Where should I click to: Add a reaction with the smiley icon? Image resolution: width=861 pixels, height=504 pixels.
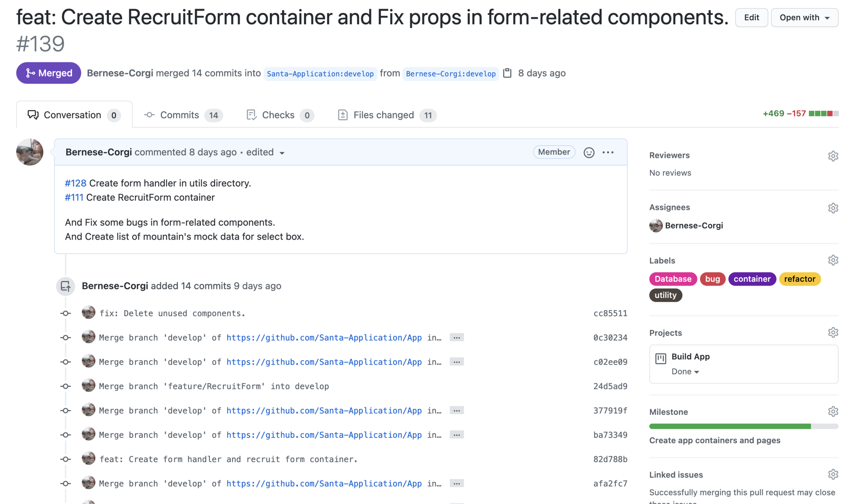pyautogui.click(x=589, y=152)
